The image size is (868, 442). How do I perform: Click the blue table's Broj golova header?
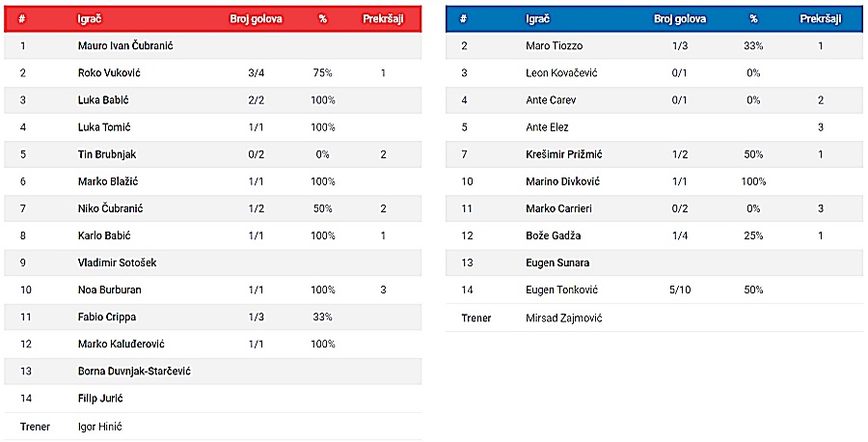(x=680, y=19)
